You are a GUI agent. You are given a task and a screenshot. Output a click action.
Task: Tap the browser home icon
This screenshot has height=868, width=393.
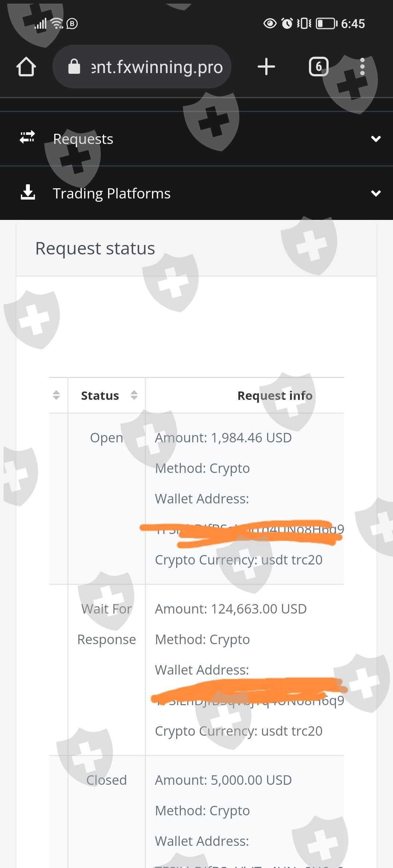point(26,67)
